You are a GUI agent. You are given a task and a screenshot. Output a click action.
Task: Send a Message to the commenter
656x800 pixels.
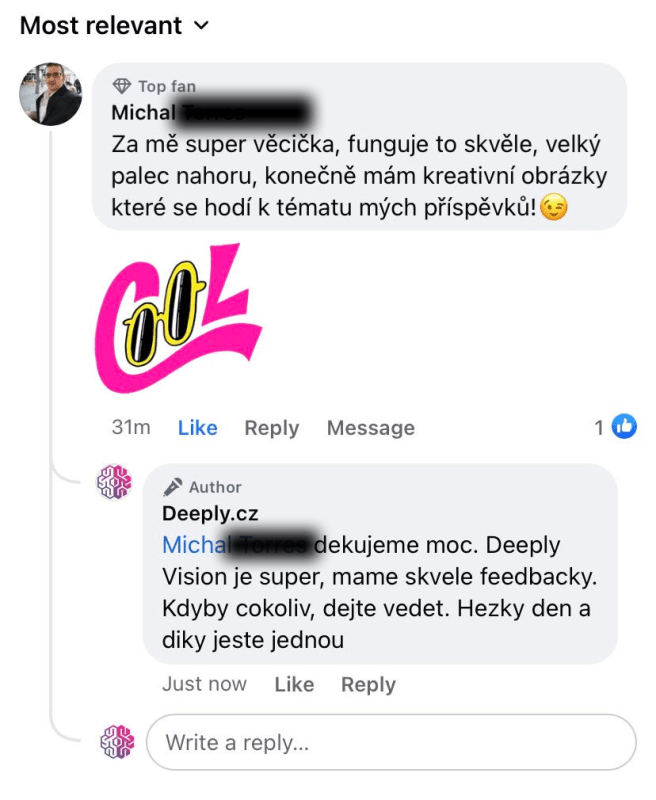(371, 428)
